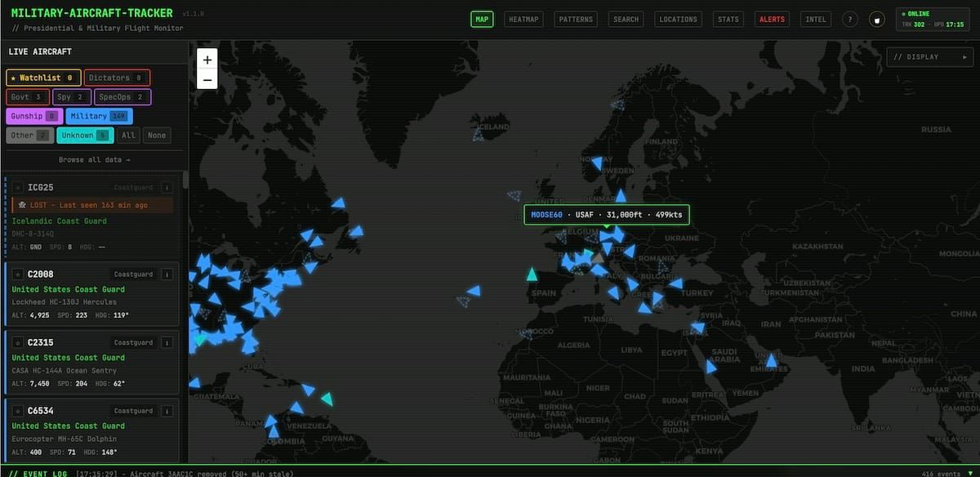Disable the Military filter
980x477 pixels.
pos(98,116)
